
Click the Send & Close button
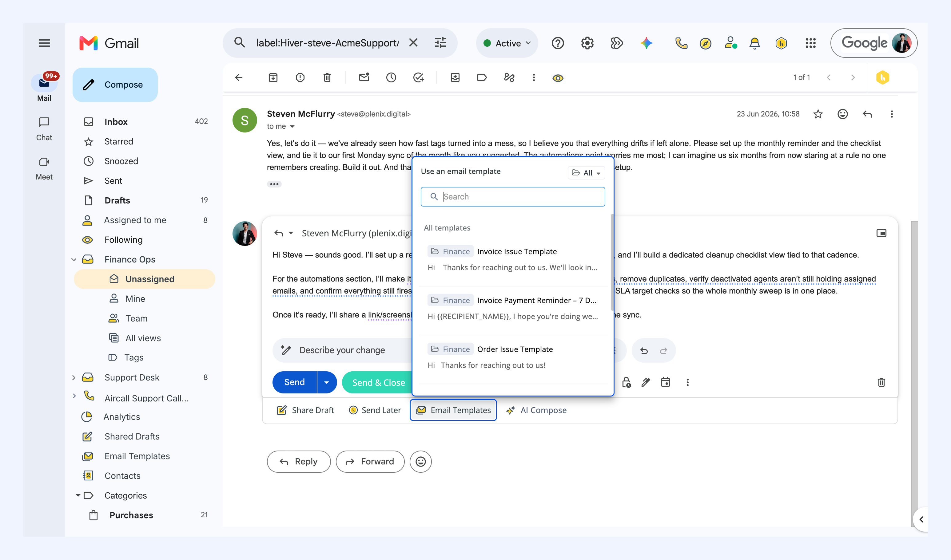pyautogui.click(x=378, y=383)
